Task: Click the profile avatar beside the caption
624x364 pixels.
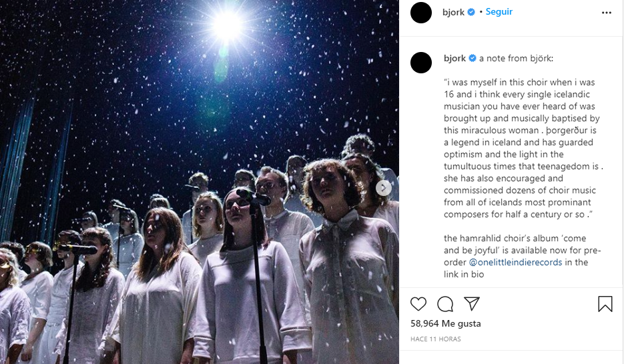Action: [421, 62]
